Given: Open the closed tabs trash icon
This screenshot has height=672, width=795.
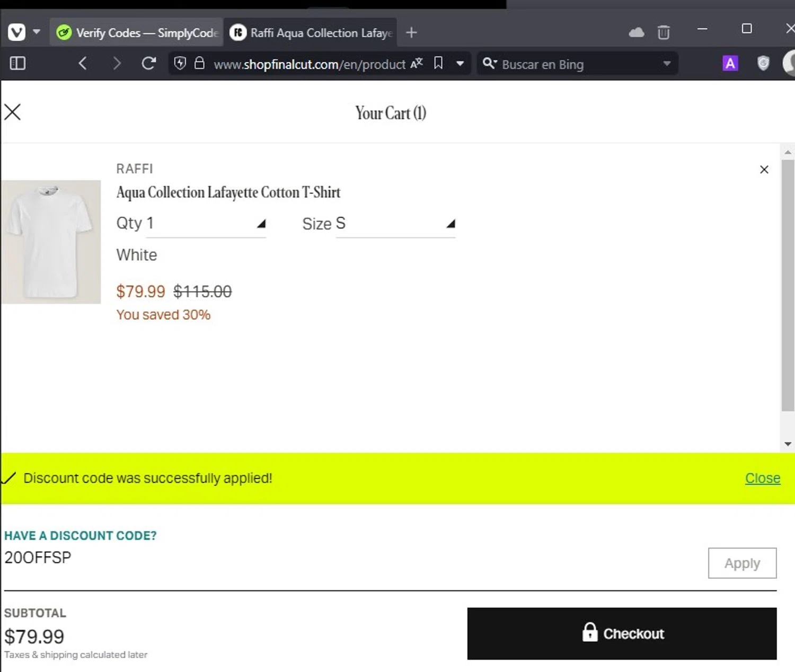Looking at the screenshot, I should [664, 33].
